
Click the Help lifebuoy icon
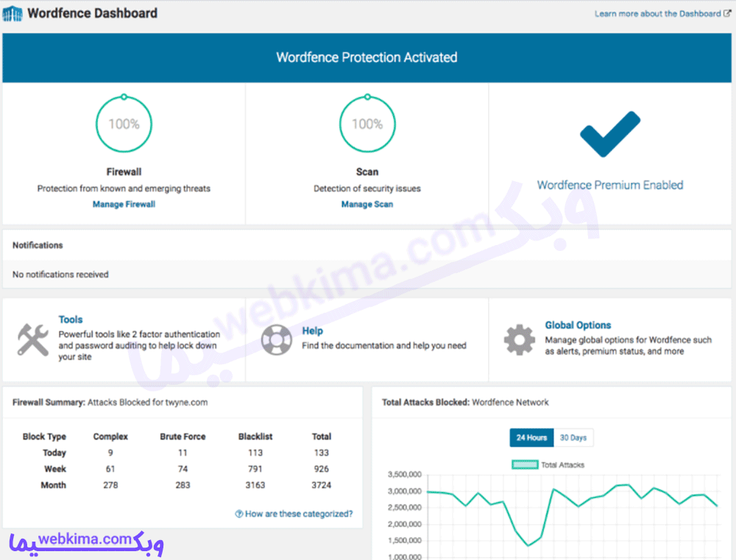click(277, 339)
